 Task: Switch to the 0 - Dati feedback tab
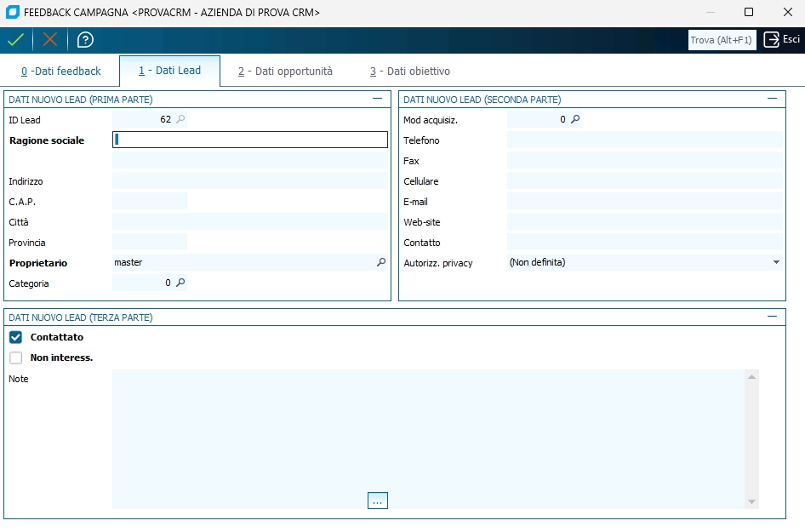pos(60,72)
